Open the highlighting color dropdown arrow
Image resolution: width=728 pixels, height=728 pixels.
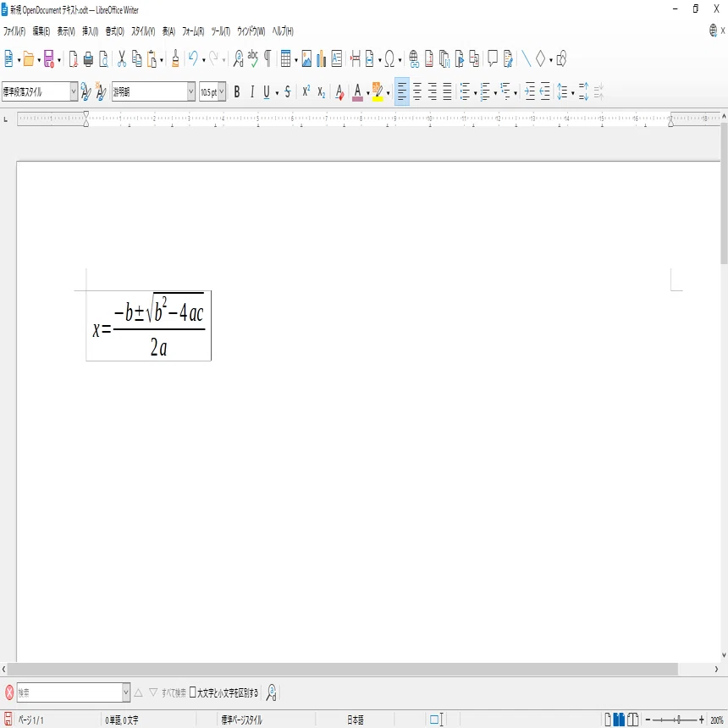[x=389, y=93]
